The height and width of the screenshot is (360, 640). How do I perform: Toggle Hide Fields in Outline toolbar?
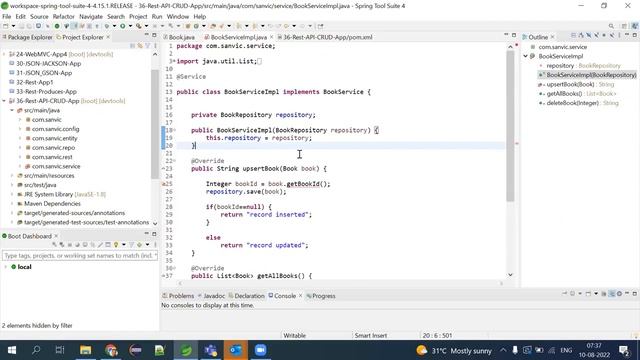(x=589, y=36)
